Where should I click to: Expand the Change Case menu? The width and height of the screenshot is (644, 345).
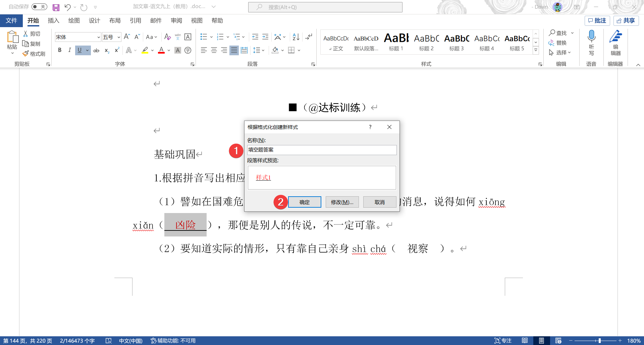(x=152, y=37)
